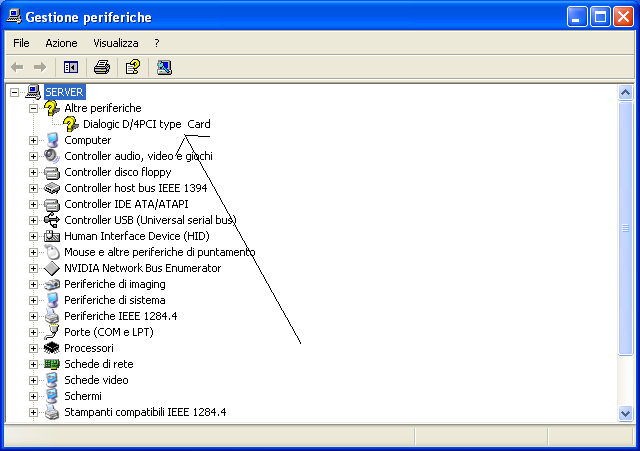
Task: Click the Schermi monitor icon
Action: (x=52, y=396)
